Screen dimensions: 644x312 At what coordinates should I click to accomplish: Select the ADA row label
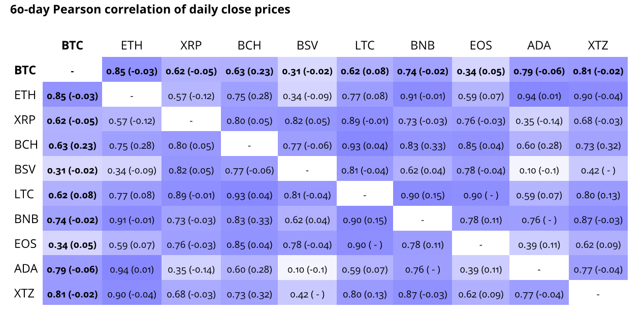25,269
